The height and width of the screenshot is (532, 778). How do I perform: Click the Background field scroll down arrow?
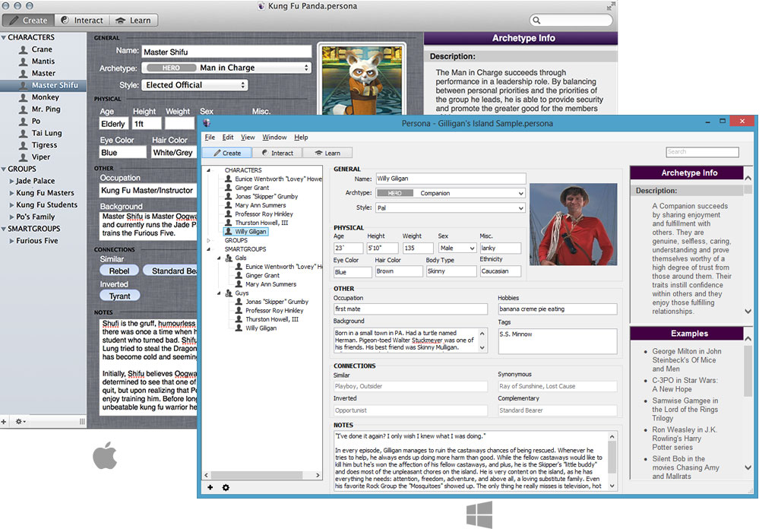click(482, 348)
